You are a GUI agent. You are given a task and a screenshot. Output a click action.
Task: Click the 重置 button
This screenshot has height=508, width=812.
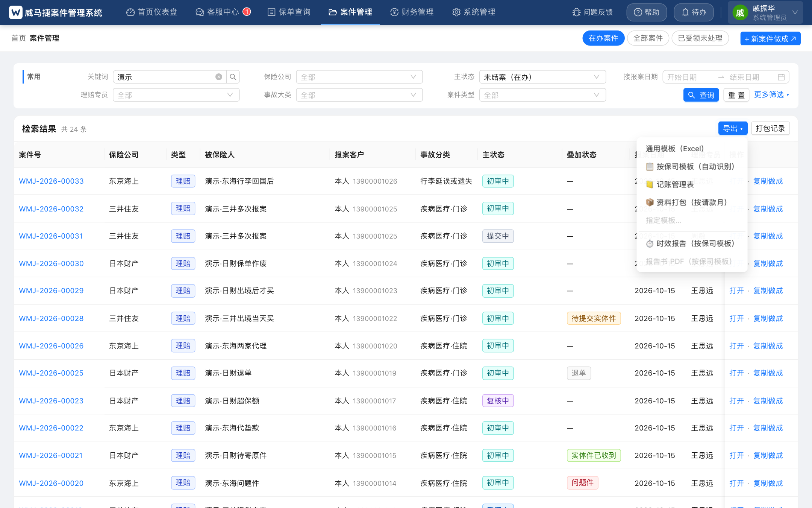coord(736,95)
